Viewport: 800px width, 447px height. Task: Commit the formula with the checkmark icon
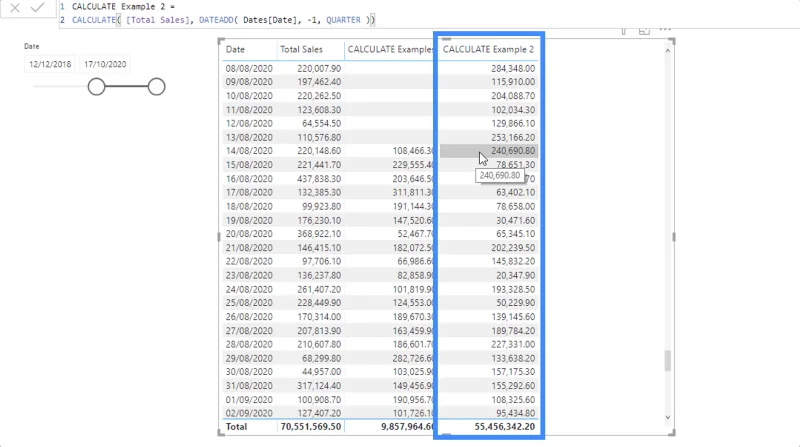(37, 8)
